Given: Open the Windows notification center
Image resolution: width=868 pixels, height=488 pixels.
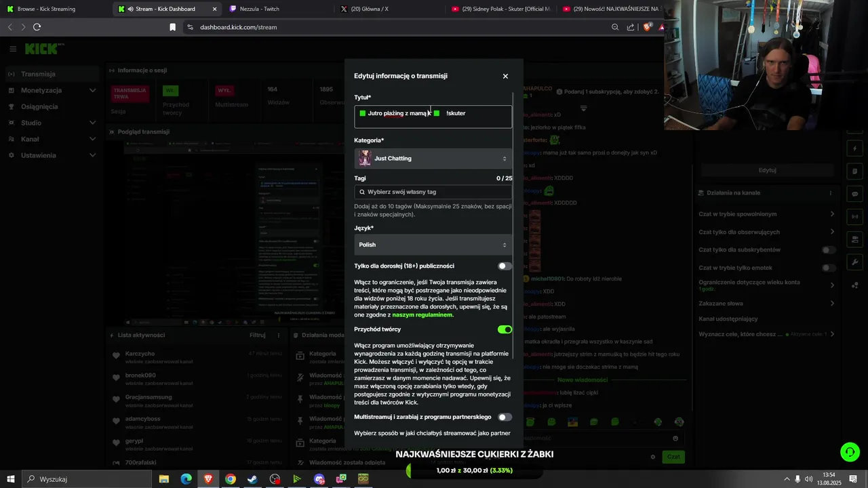Looking at the screenshot, I should pyautogui.click(x=853, y=479).
